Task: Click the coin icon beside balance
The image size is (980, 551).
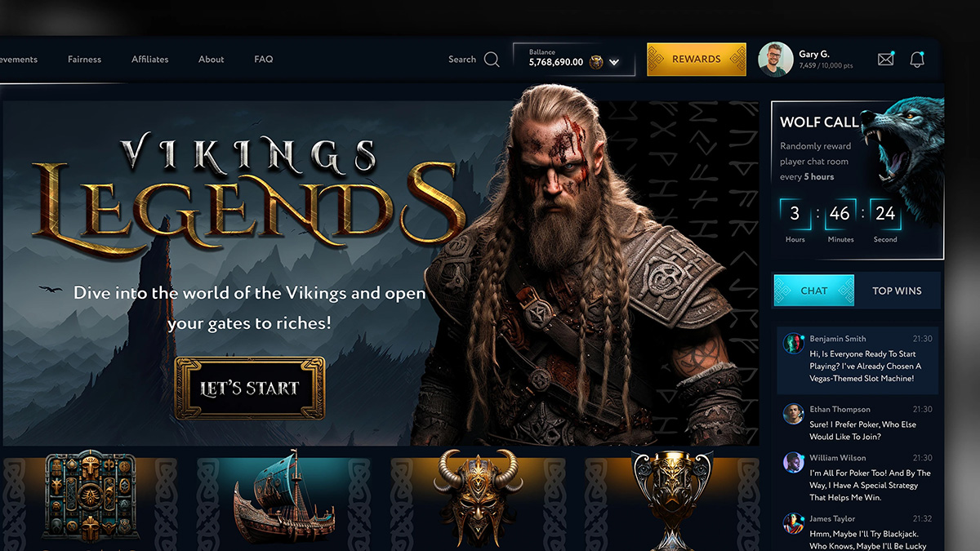Action: click(x=596, y=62)
